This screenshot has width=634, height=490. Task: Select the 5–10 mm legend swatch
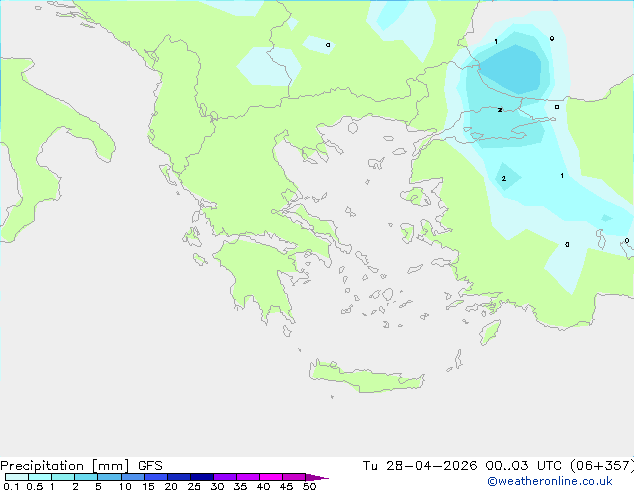pyautogui.click(x=109, y=477)
